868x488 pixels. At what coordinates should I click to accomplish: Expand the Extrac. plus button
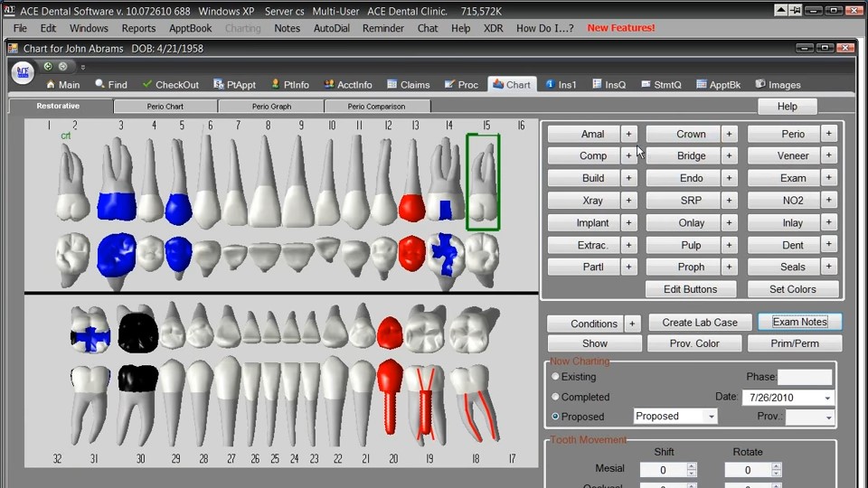click(x=628, y=245)
